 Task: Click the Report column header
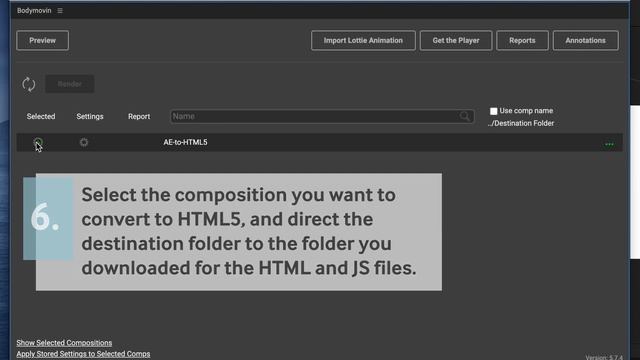(139, 116)
